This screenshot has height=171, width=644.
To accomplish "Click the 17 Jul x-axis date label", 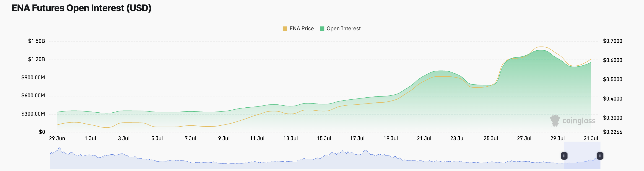I will click(357, 138).
